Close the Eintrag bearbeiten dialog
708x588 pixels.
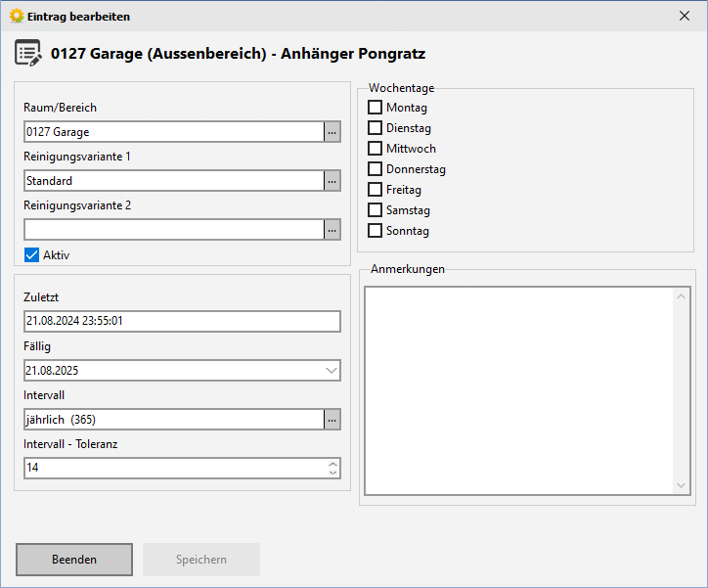[685, 16]
